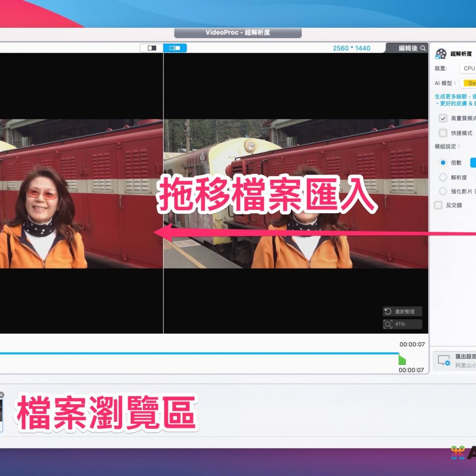Click the 編輯後 preview tab
476x476 pixels.
click(x=408, y=48)
